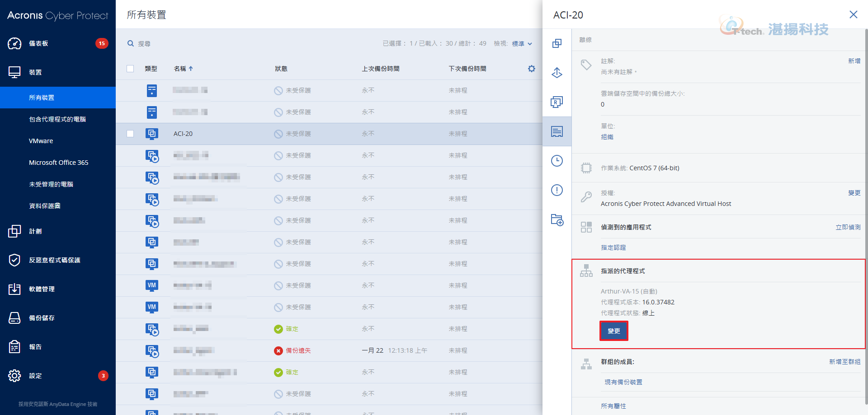The height and width of the screenshot is (415, 868).
Task: Open the protection plan icon in panel toolbar
Action: point(557,43)
